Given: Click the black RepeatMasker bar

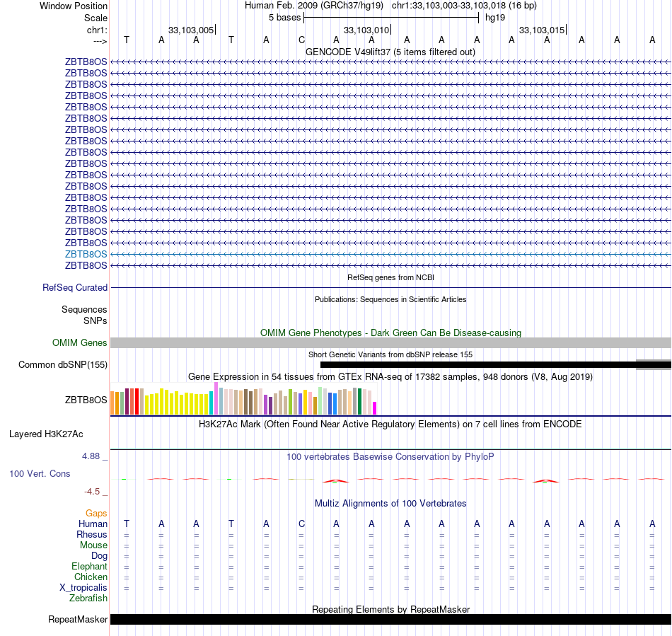Looking at the screenshot, I should 390,619.
